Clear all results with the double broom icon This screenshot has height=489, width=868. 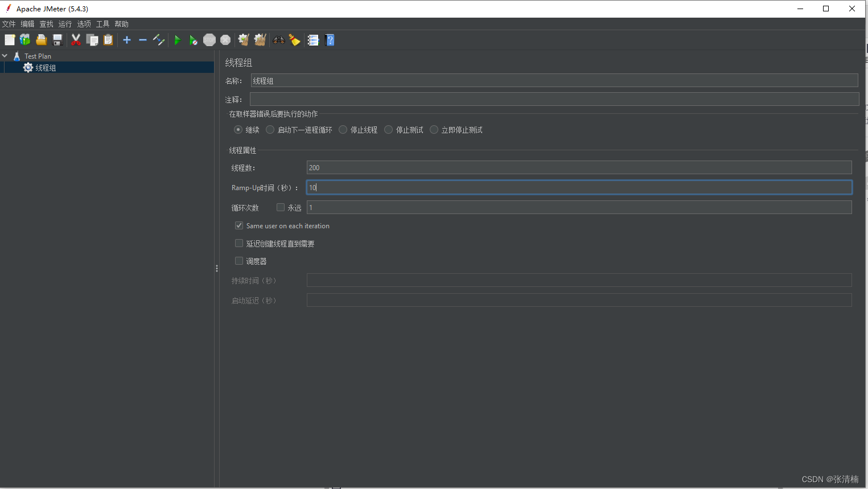(260, 40)
